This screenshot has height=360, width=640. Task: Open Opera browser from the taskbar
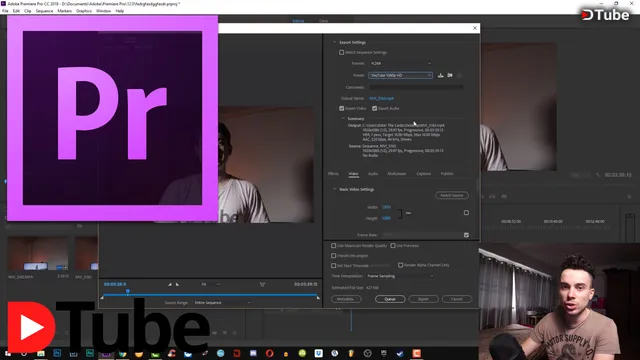(x=269, y=353)
